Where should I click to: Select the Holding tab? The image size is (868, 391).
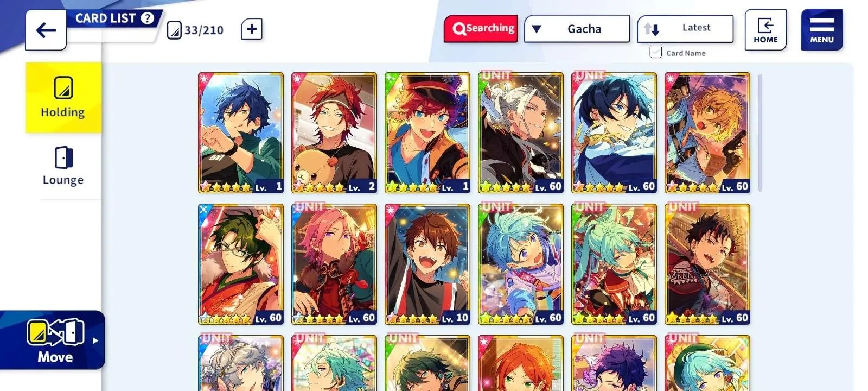[x=63, y=98]
